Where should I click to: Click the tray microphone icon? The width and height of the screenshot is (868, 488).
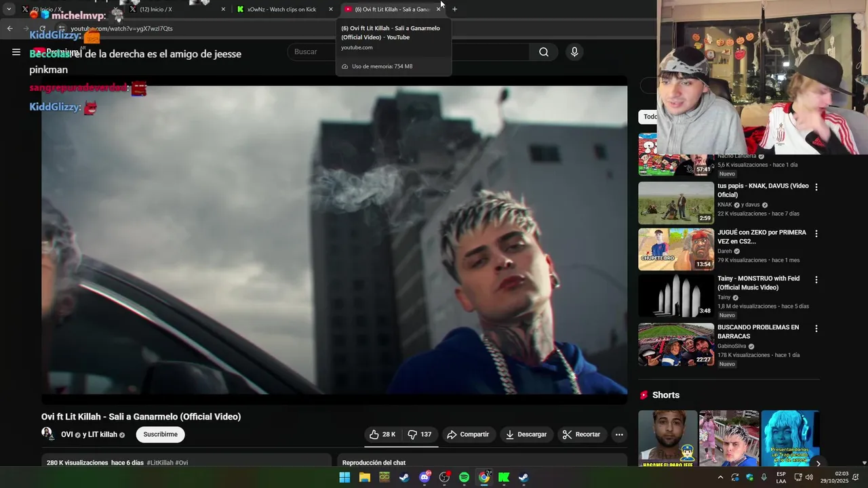tap(764, 477)
